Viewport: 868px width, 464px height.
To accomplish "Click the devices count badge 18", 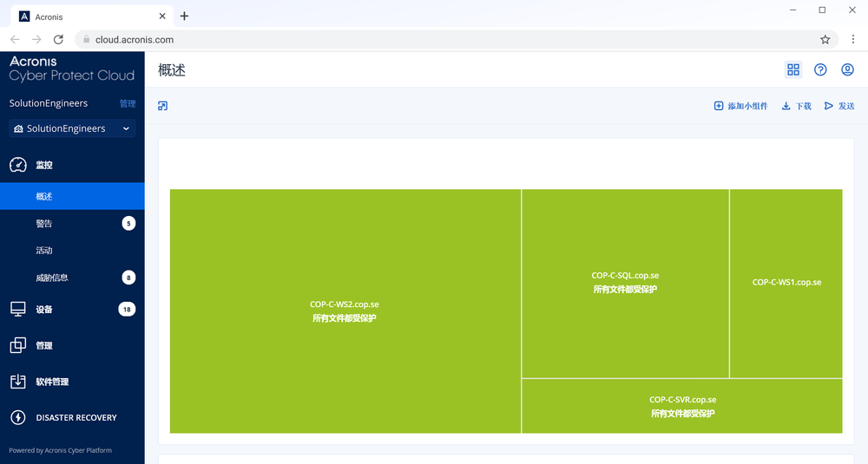I will tap(127, 309).
